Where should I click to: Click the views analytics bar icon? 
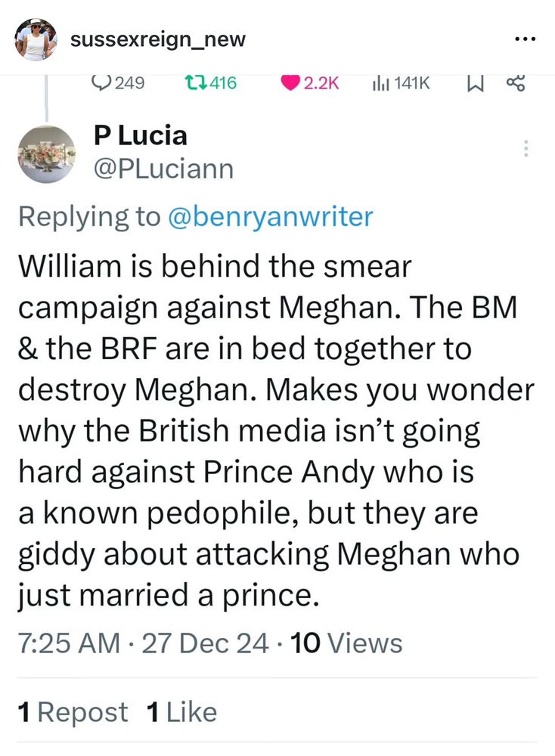click(x=380, y=83)
